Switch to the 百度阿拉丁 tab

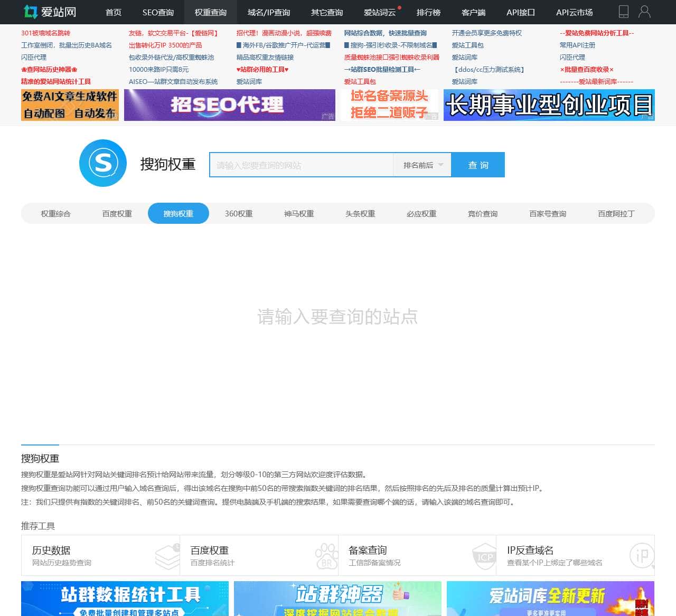click(616, 214)
